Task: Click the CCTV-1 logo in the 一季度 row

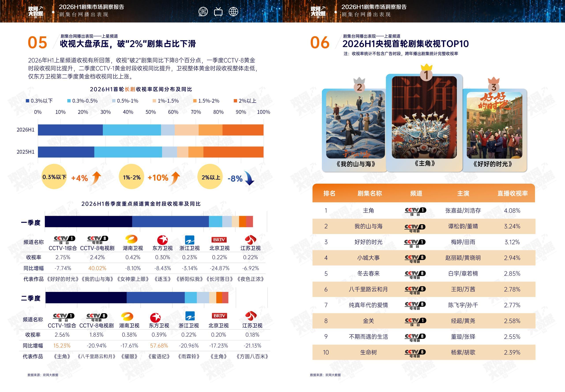Action: [64, 240]
